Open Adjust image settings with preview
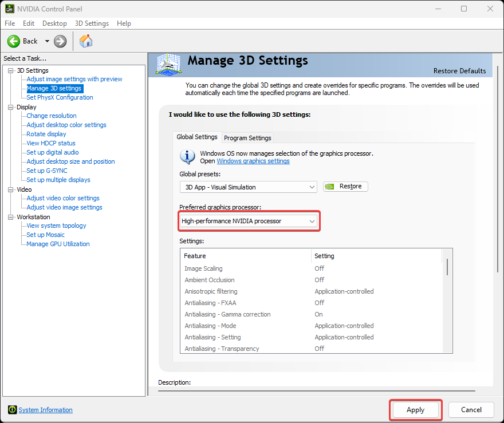This screenshot has width=504, height=423. (x=74, y=79)
